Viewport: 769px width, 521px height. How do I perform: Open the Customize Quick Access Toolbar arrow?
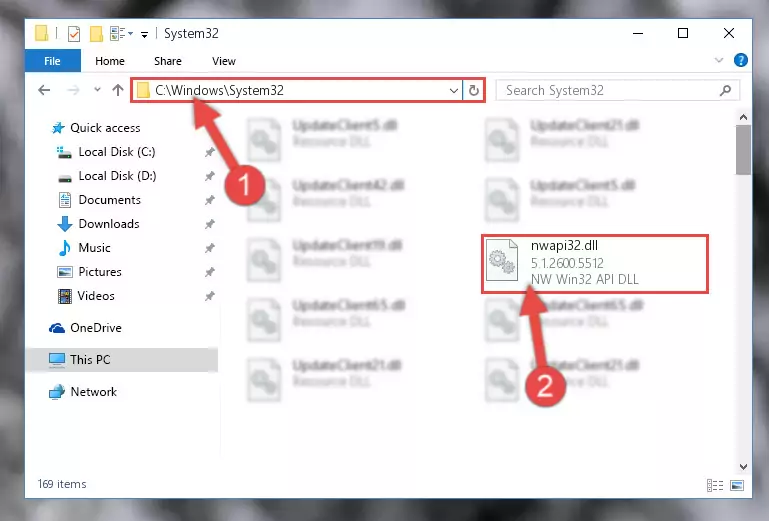coord(144,34)
